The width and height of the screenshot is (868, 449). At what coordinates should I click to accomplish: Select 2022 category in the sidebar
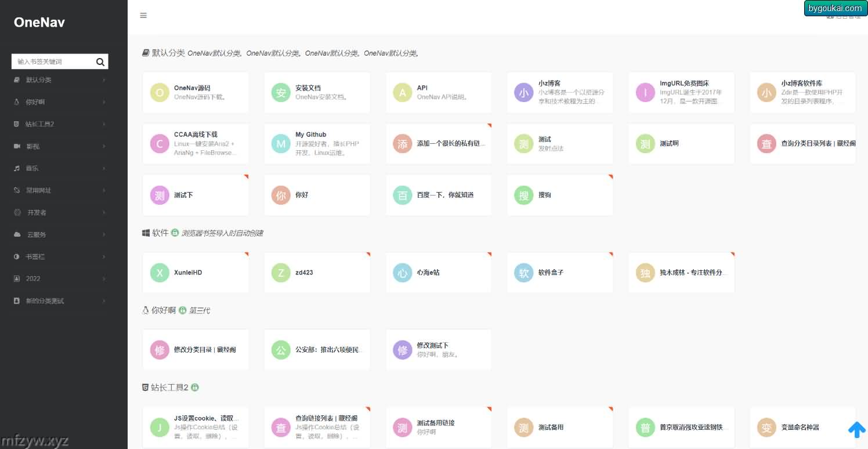tap(33, 278)
